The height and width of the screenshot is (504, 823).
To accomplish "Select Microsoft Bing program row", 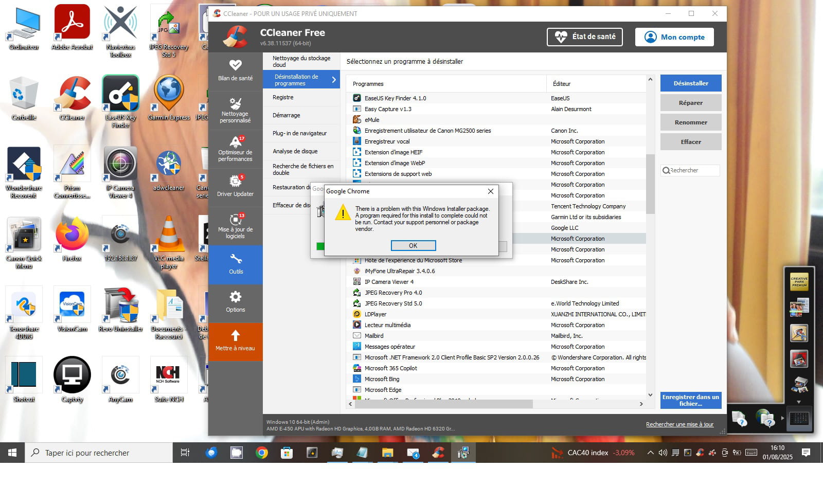I will (496, 379).
